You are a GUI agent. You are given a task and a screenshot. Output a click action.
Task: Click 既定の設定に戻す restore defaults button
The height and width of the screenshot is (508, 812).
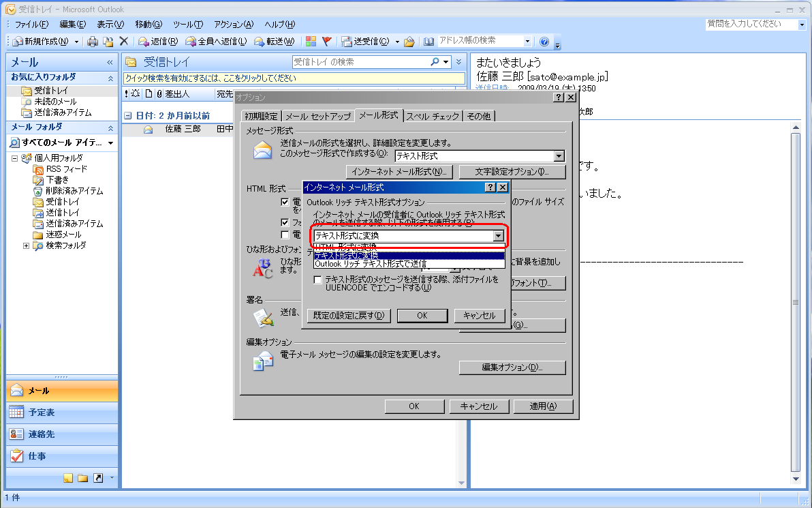click(x=349, y=316)
